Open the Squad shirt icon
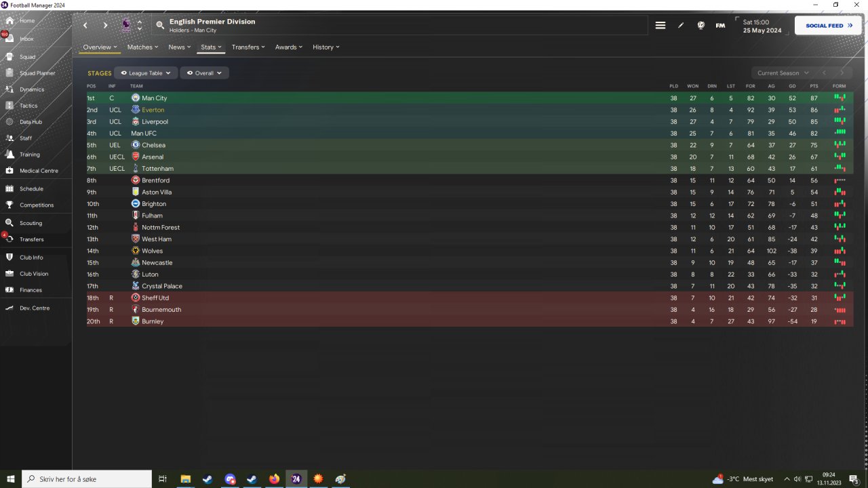868x488 pixels. (9, 57)
